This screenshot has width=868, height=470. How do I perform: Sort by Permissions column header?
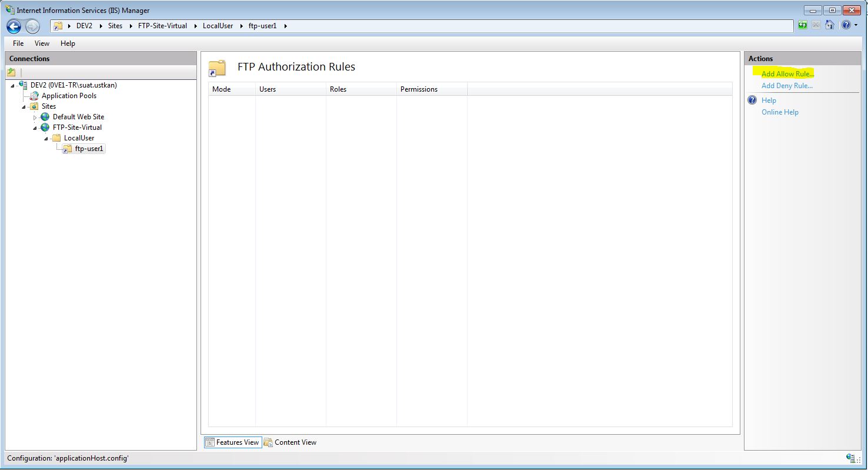click(432, 89)
